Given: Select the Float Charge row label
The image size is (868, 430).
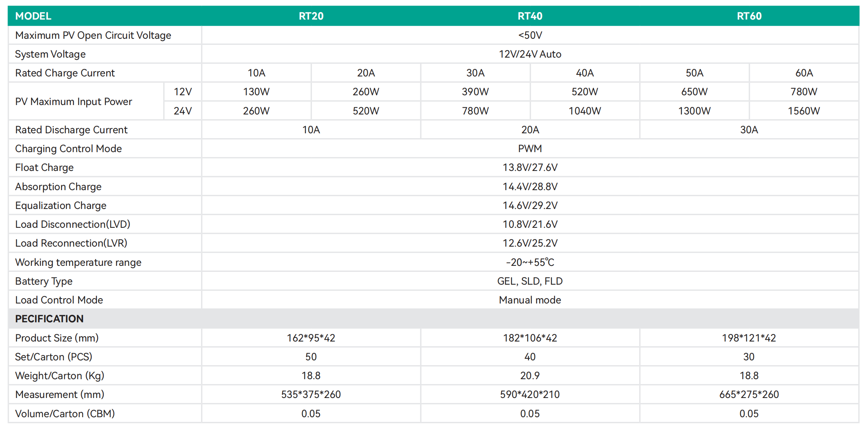Looking at the screenshot, I should pyautogui.click(x=44, y=168).
